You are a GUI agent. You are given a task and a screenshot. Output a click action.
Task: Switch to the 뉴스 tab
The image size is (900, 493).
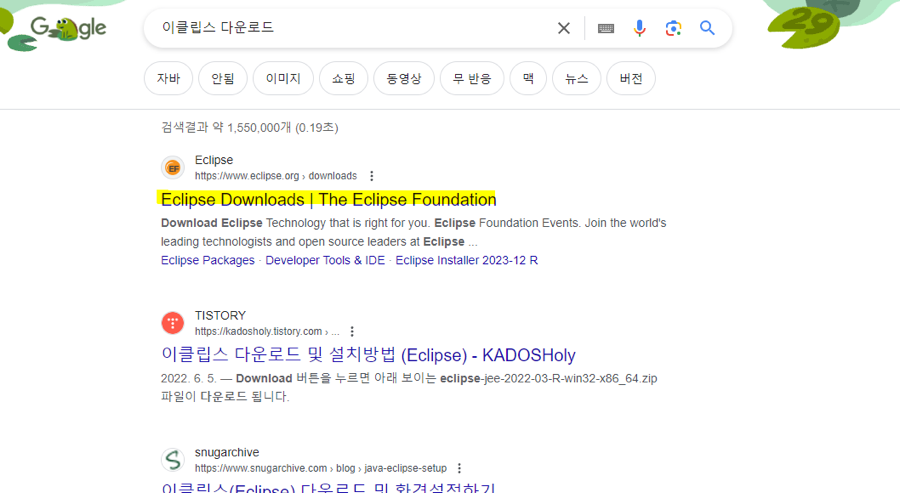(x=576, y=79)
